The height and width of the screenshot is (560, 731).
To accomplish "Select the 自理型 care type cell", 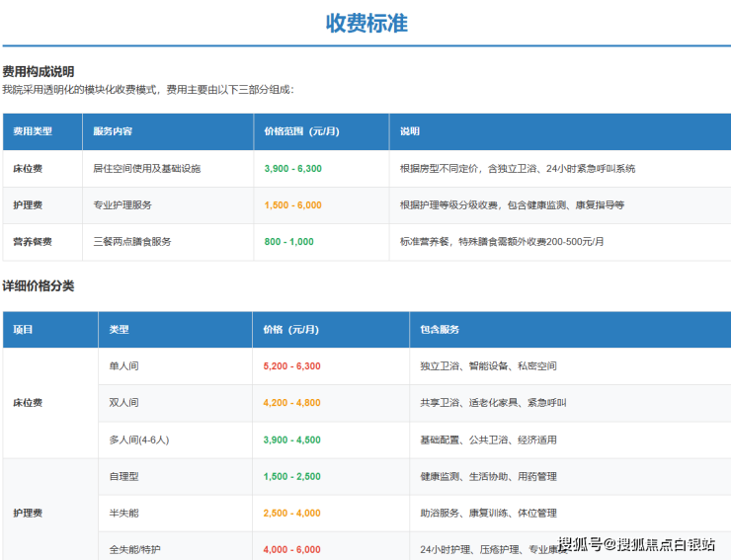I will coord(123,477).
